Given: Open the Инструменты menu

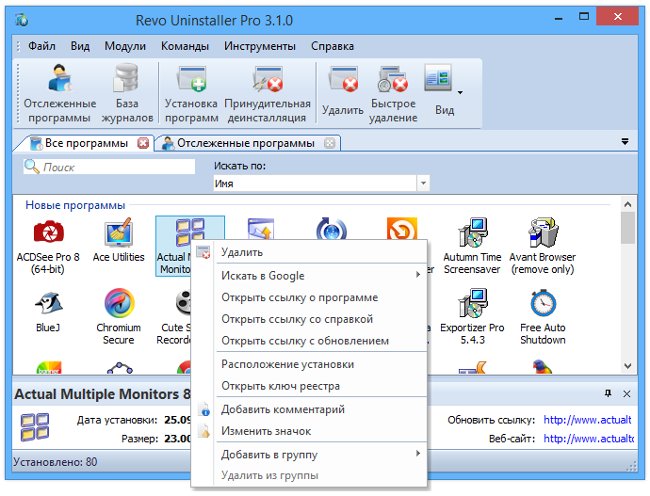Looking at the screenshot, I should point(260,46).
